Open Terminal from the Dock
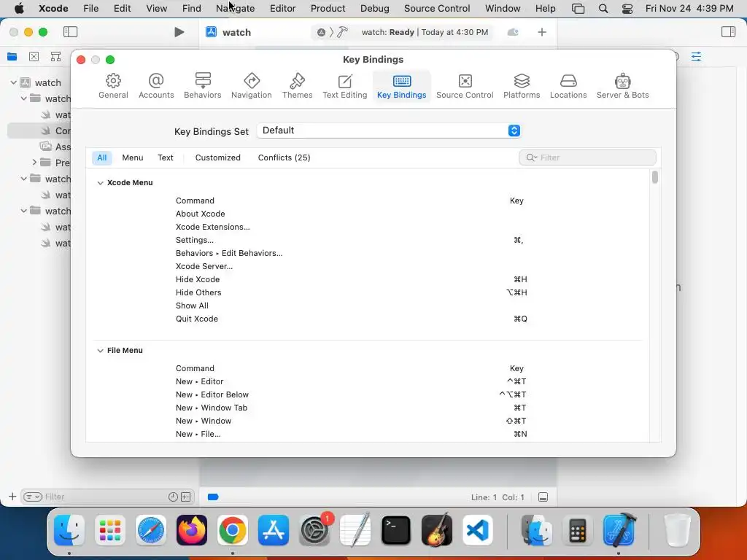Viewport: 747px width, 560px height. pos(396,530)
